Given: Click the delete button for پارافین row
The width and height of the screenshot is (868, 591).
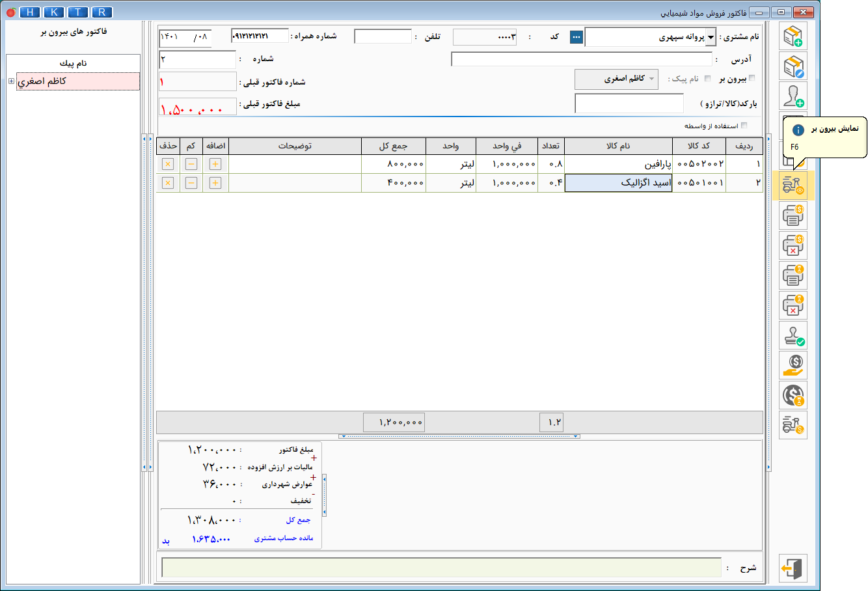Looking at the screenshot, I should [168, 164].
